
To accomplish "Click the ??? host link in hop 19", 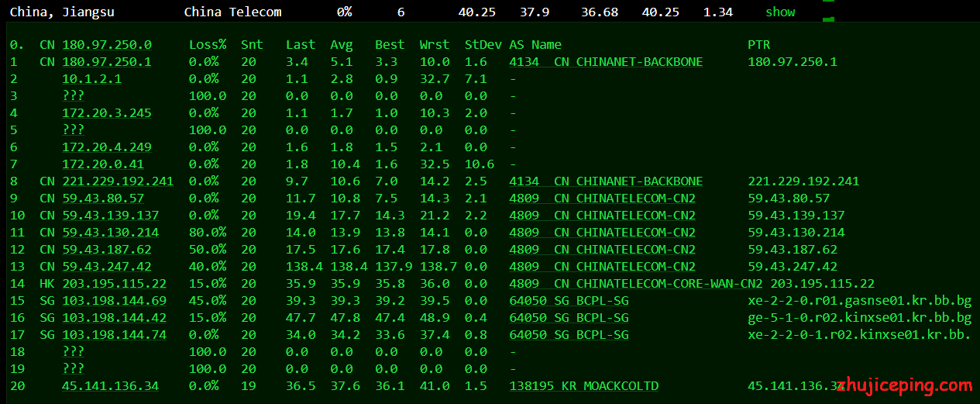I will pyautogui.click(x=73, y=369).
